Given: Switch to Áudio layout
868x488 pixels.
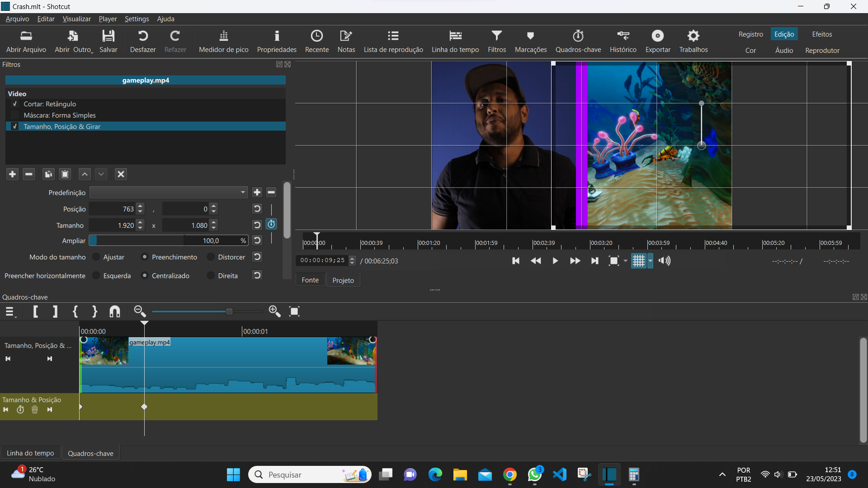Looking at the screenshot, I should coord(784,51).
